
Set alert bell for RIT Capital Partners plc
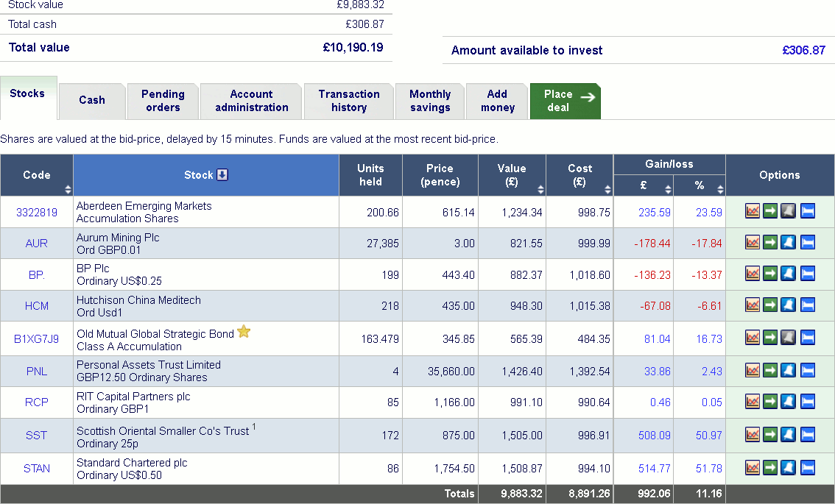pos(788,401)
